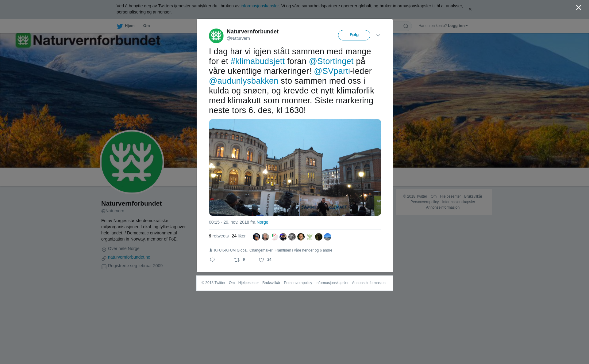The image size is (589, 364).
Task: Open the Logg inn dropdown
Action: [x=458, y=26]
